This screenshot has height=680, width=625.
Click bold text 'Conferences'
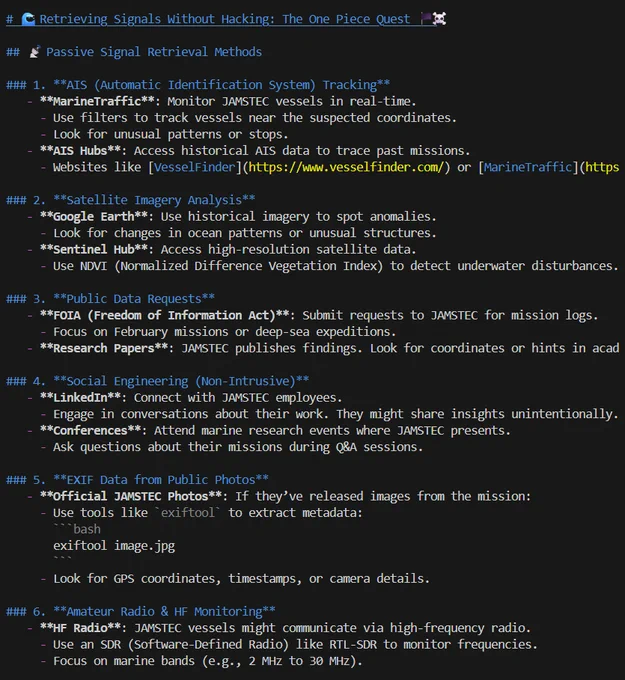point(90,431)
